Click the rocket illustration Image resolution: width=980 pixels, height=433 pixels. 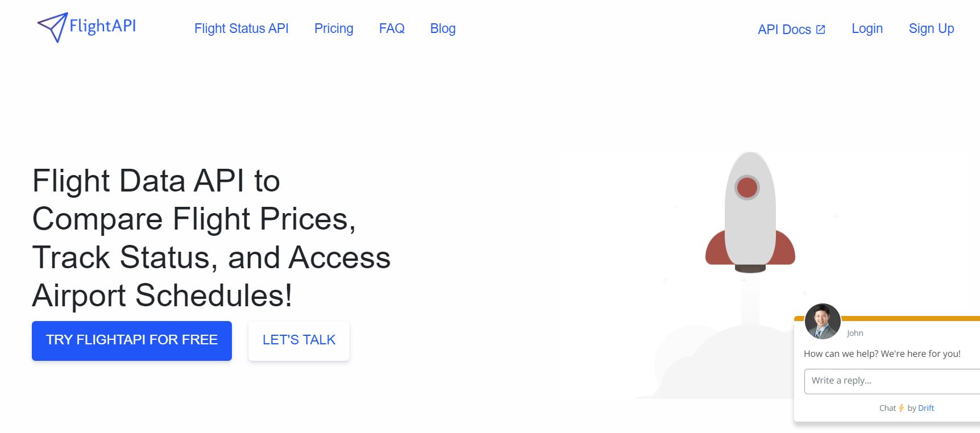750,213
